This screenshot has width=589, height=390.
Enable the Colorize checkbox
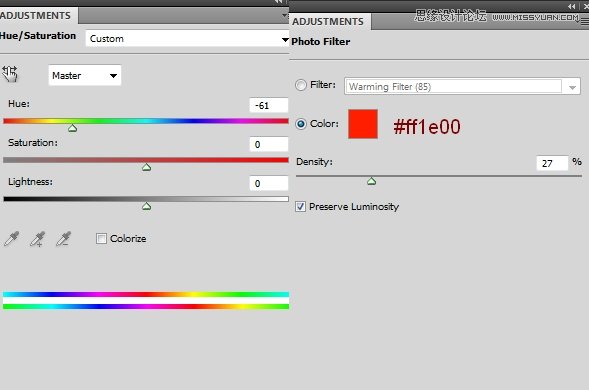[x=101, y=239]
